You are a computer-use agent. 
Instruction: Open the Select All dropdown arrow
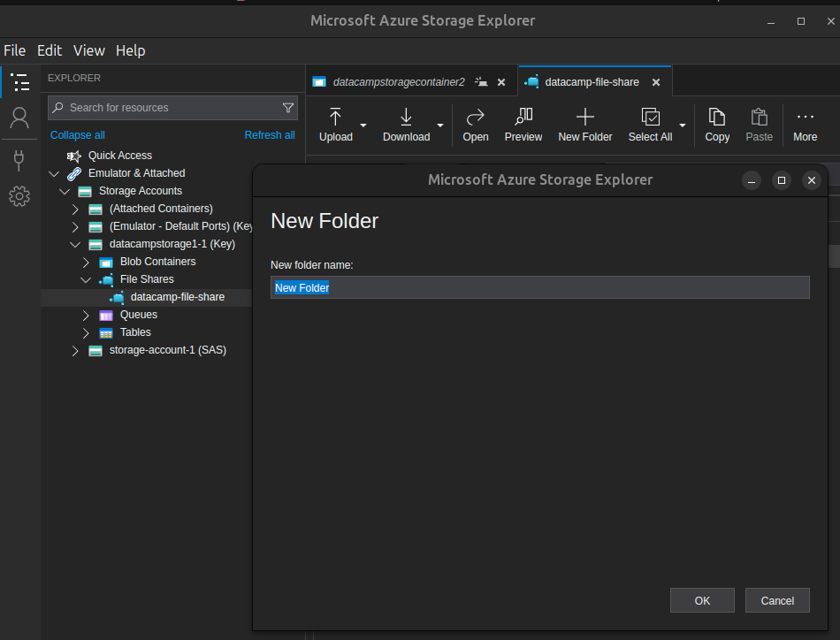coord(683,125)
